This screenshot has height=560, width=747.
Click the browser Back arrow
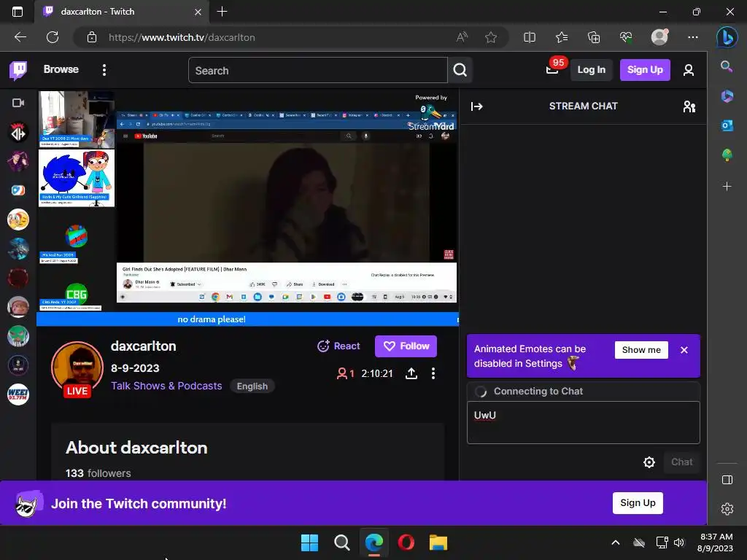(20, 37)
